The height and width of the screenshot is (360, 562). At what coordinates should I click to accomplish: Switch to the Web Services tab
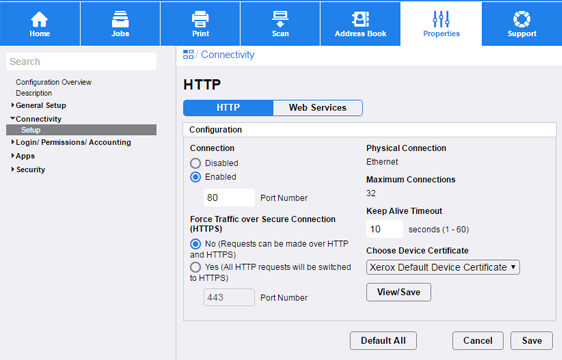(318, 108)
